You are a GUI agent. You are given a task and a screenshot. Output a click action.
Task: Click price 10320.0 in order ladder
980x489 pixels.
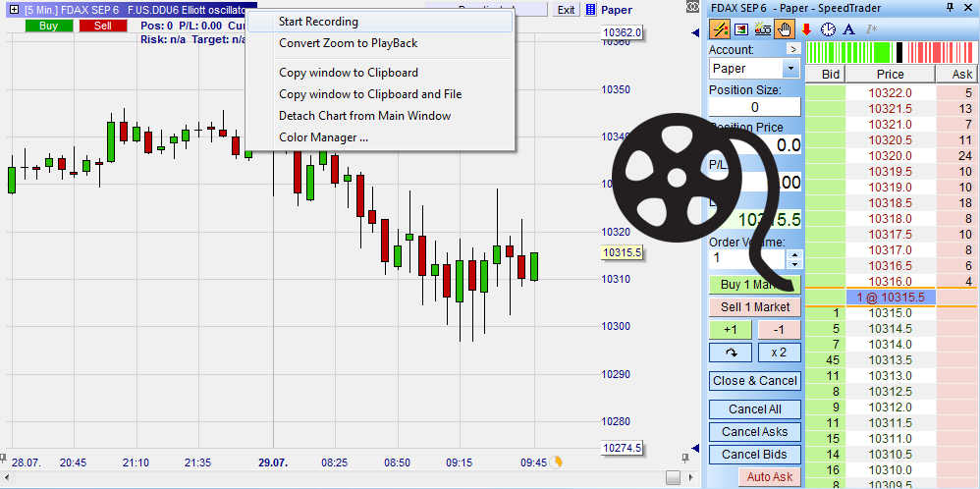click(x=891, y=156)
